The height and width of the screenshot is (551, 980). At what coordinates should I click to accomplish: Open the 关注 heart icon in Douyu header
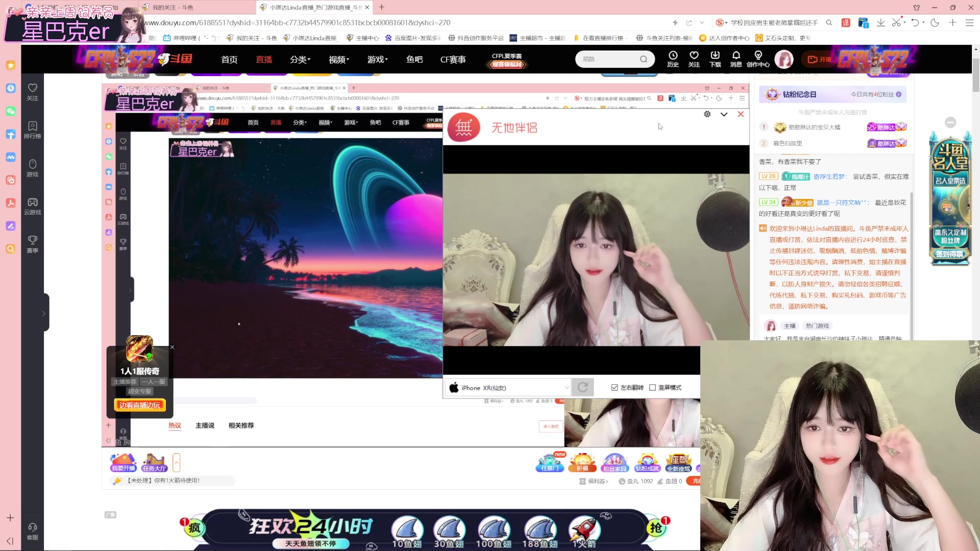click(x=694, y=59)
